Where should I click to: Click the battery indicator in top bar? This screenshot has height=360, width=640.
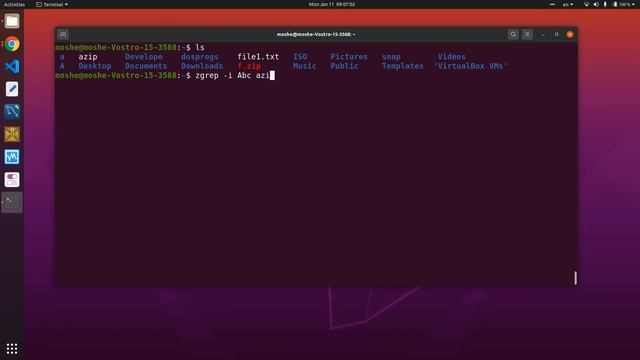tap(622, 4)
